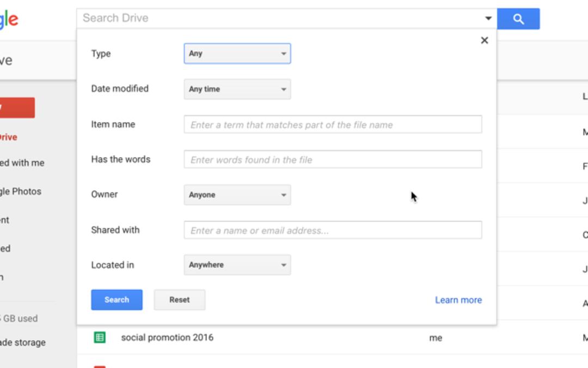
Task: Open the Learn more link
Action: point(458,300)
